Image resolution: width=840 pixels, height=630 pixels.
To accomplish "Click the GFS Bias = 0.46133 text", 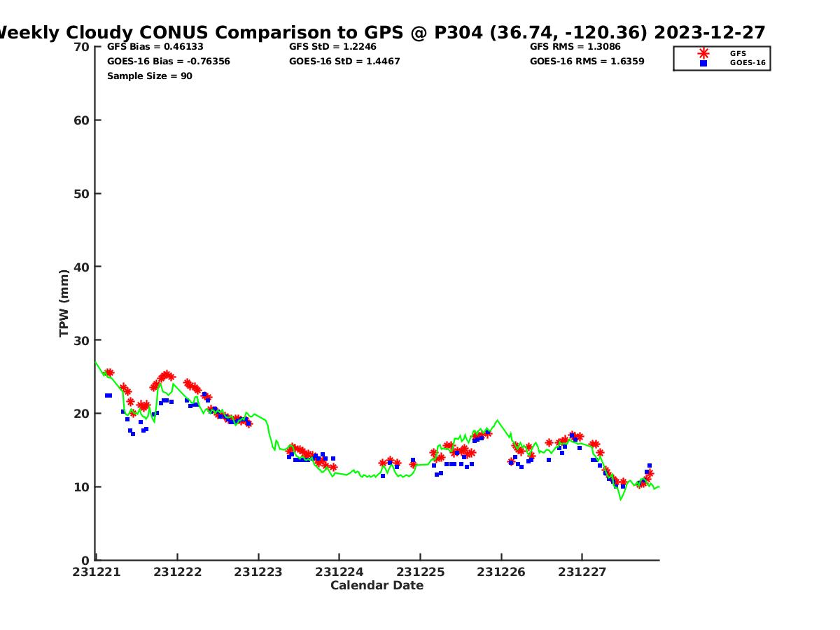I will (155, 47).
